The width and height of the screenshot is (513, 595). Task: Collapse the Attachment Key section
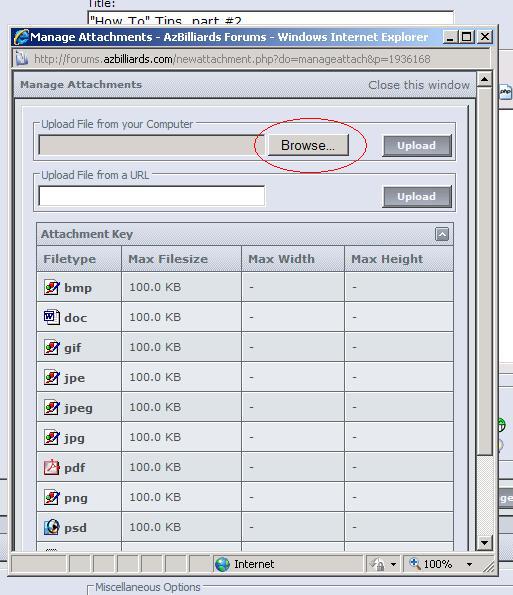(442, 234)
